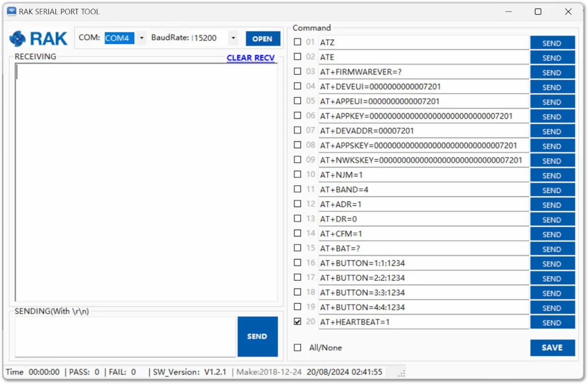
Task: Send the AT+CFM=1 command
Action: coord(552,234)
